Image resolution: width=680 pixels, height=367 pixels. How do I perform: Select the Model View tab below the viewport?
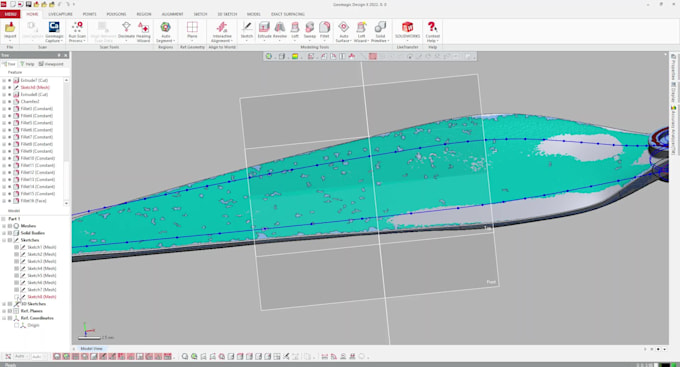coord(92,348)
